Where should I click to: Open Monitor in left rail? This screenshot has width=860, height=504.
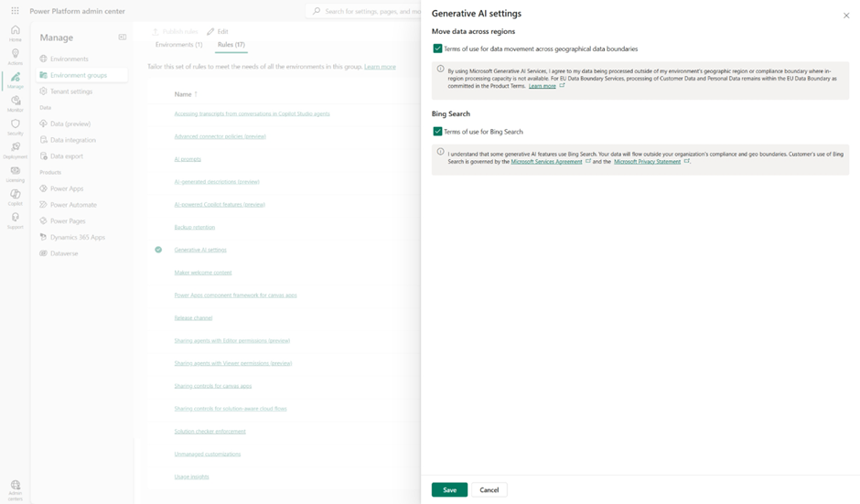pos(16,103)
